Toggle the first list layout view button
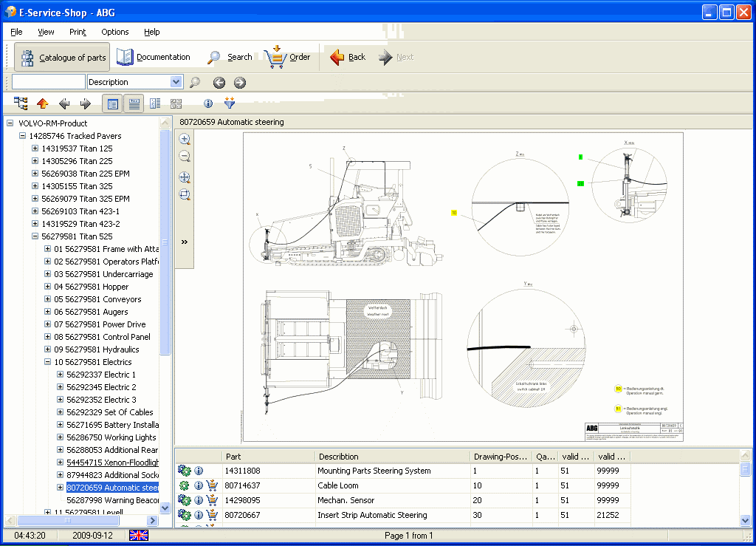 (x=113, y=103)
